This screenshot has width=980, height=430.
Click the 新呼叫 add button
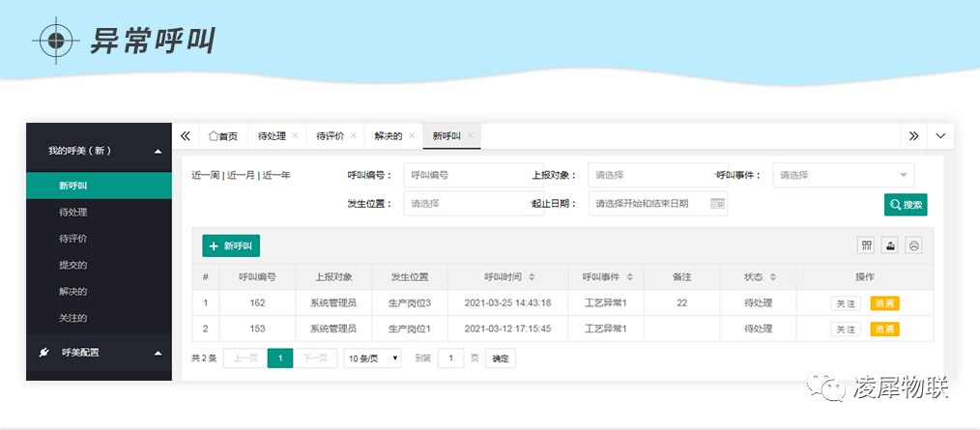pos(231,245)
